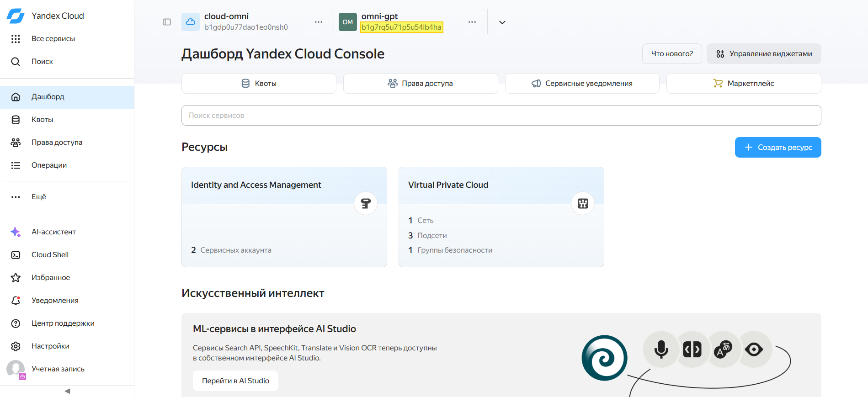Viewport: 868px width, 397px height.
Task: Click the Identity and Access Management icon
Action: (366, 203)
